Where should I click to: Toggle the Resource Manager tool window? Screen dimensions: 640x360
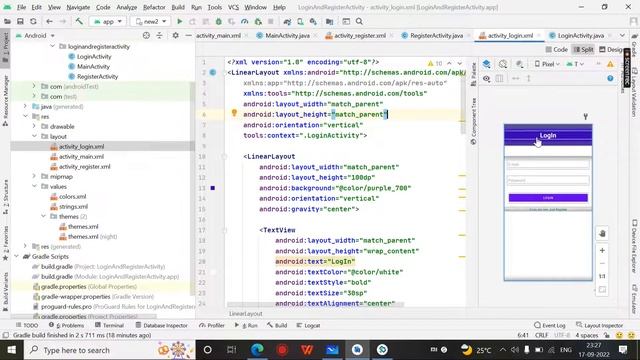(x=5, y=100)
